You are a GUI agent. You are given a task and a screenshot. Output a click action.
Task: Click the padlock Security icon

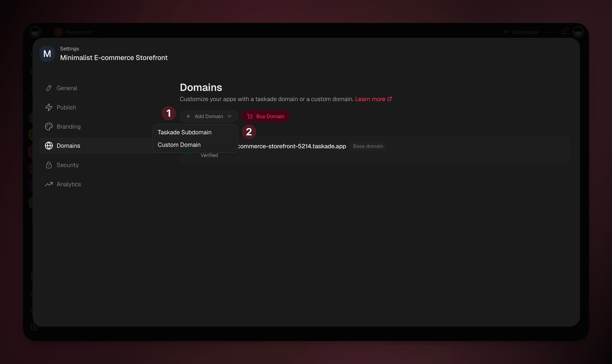point(49,165)
